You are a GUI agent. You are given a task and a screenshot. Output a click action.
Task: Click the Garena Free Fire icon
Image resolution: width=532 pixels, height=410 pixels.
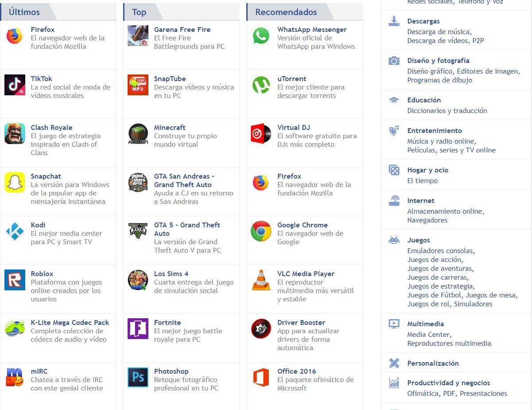click(138, 36)
